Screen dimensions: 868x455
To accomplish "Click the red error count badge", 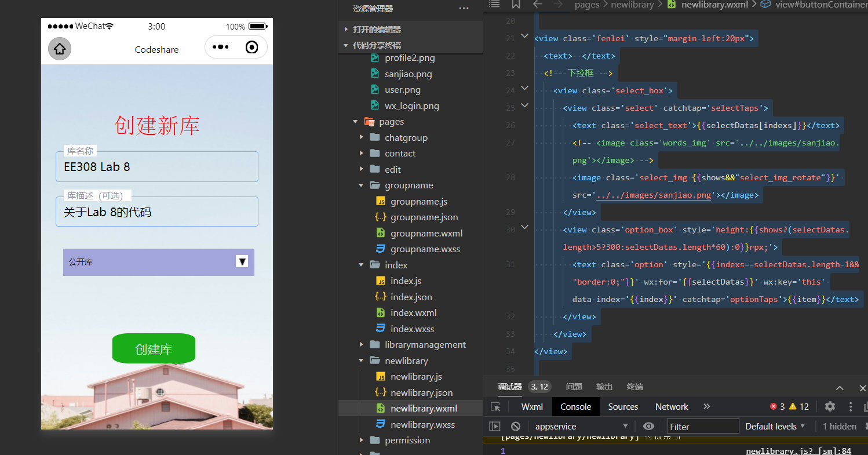I will point(777,407).
